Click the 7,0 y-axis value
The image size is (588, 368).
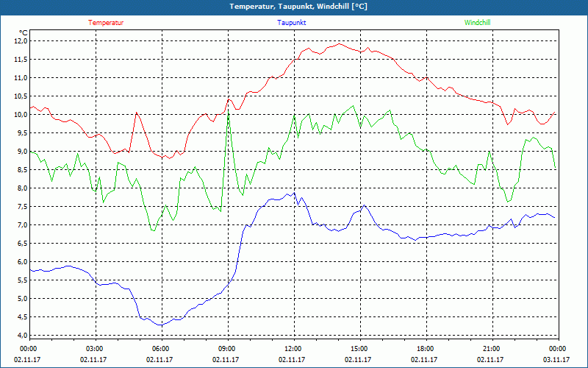pos(23,225)
